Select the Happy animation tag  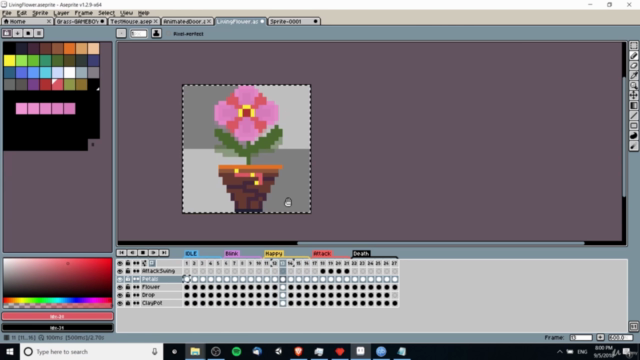pyautogui.click(x=273, y=253)
